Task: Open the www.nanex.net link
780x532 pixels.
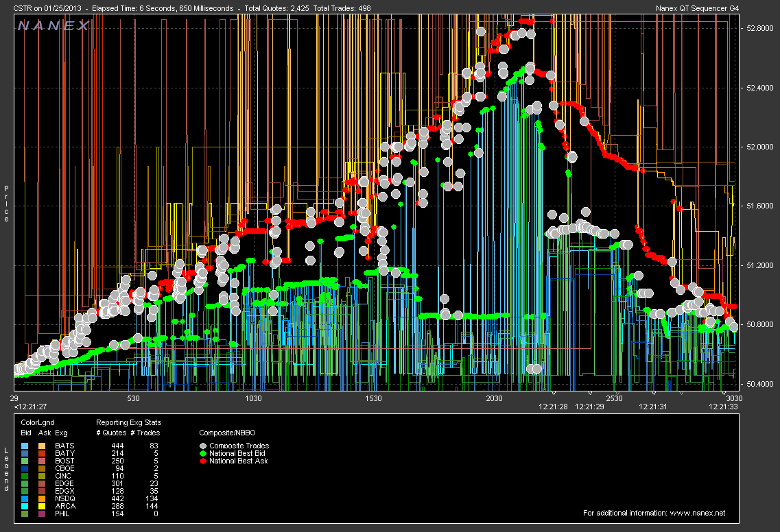Action: [697, 513]
